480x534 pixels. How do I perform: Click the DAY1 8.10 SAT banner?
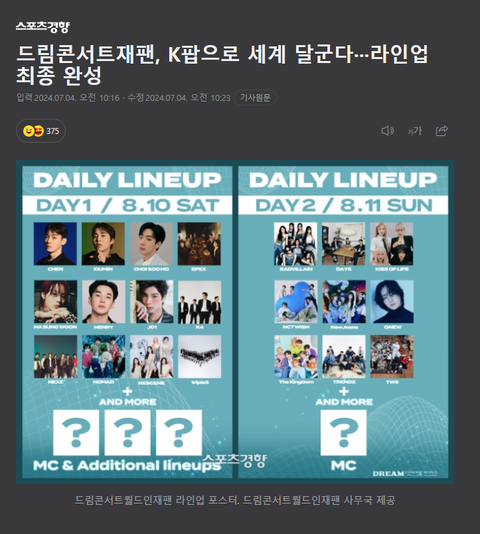(x=127, y=205)
